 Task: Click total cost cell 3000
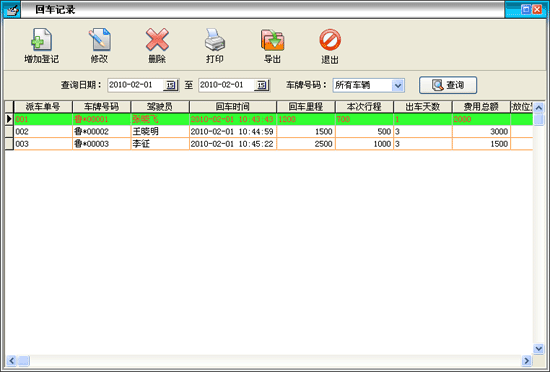pos(481,131)
